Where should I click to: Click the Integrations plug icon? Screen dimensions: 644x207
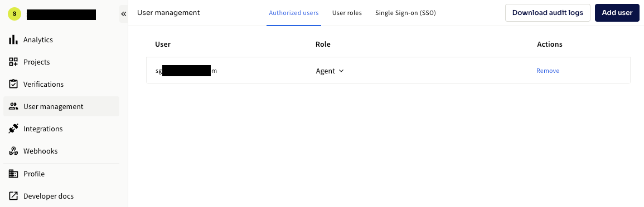(x=13, y=129)
